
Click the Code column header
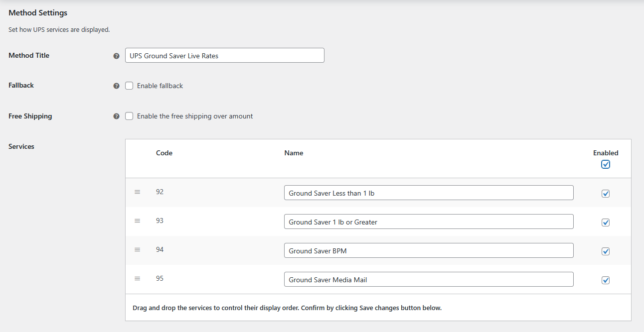pyautogui.click(x=164, y=153)
